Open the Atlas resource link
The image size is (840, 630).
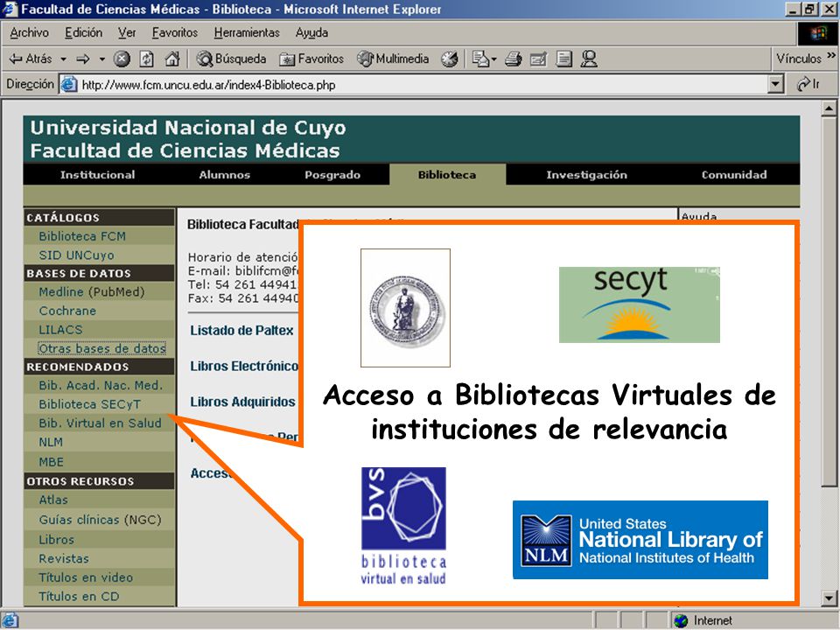click(53, 500)
